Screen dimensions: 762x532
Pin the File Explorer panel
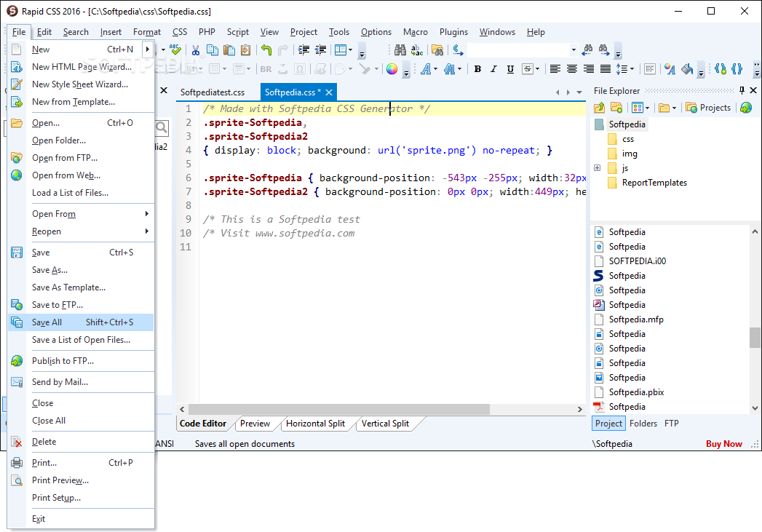[x=742, y=90]
